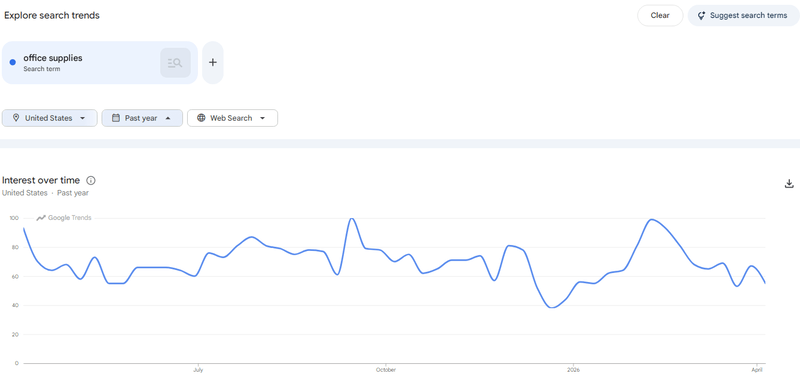
Task: Click the October label on the chart axis
Action: pyautogui.click(x=386, y=370)
